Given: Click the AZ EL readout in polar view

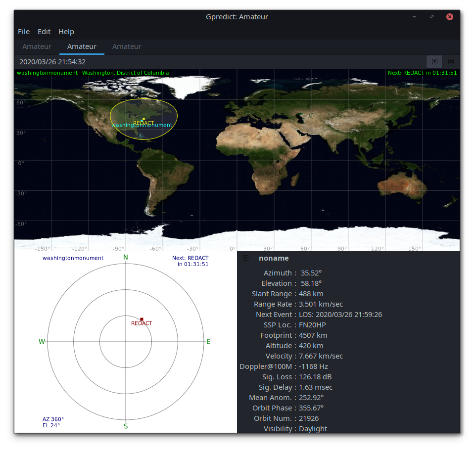Looking at the screenshot, I should click(51, 422).
